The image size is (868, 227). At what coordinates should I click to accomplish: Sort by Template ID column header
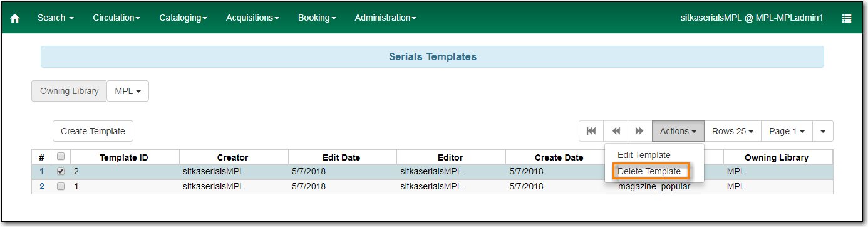124,157
